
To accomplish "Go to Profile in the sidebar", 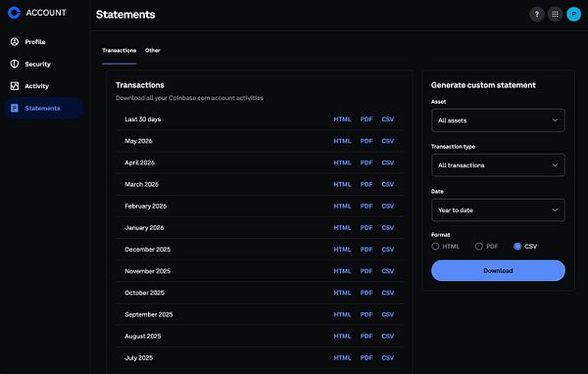I will pyautogui.click(x=44, y=42).
